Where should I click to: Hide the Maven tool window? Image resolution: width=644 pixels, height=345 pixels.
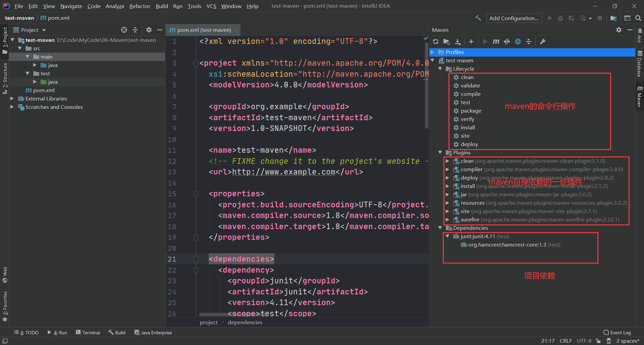coord(630,30)
